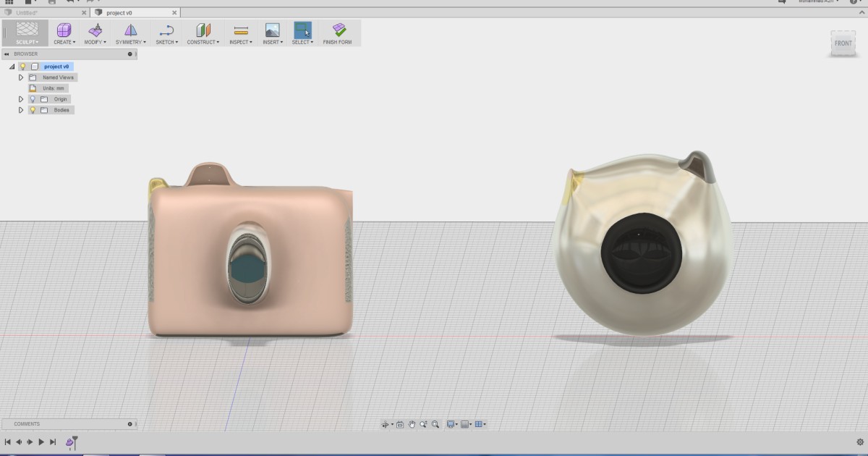This screenshot has width=868, height=456.
Task: Toggle visibility of project v0 document
Action: [x=22, y=67]
